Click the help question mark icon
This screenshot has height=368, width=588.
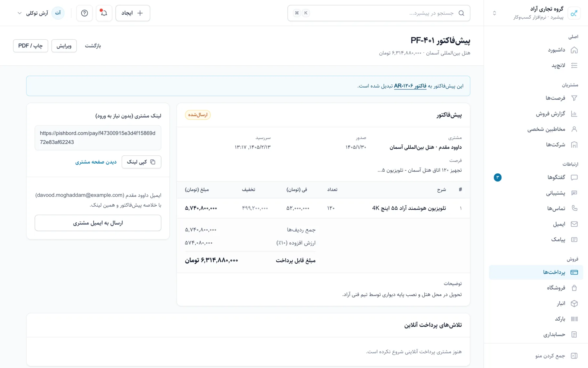[84, 13]
